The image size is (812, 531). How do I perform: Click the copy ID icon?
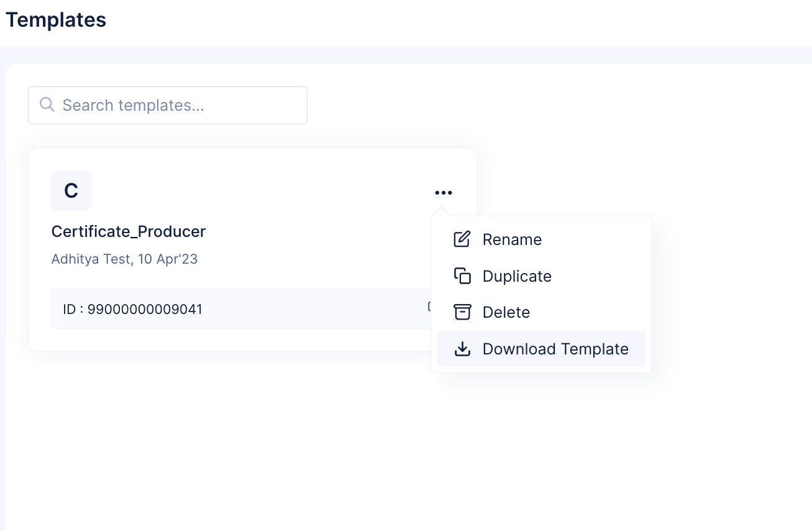click(429, 307)
